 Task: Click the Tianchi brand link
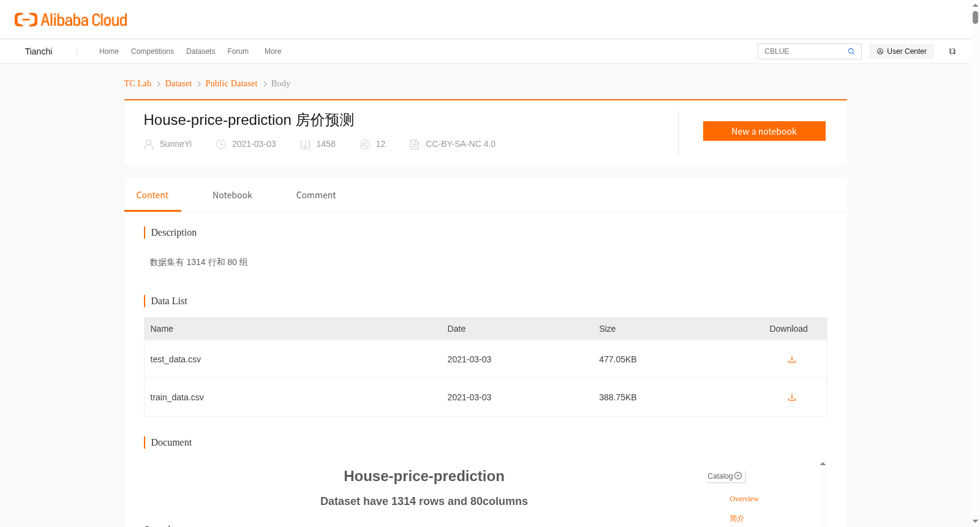(39, 51)
